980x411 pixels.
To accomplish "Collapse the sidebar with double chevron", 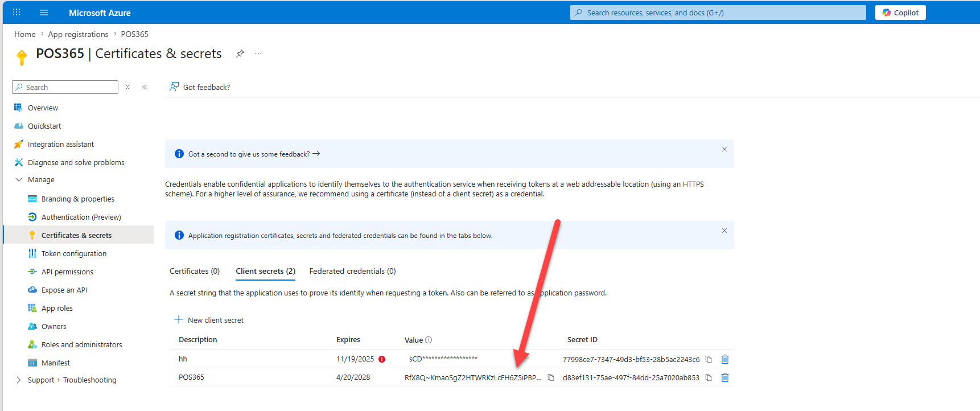I will coord(145,87).
